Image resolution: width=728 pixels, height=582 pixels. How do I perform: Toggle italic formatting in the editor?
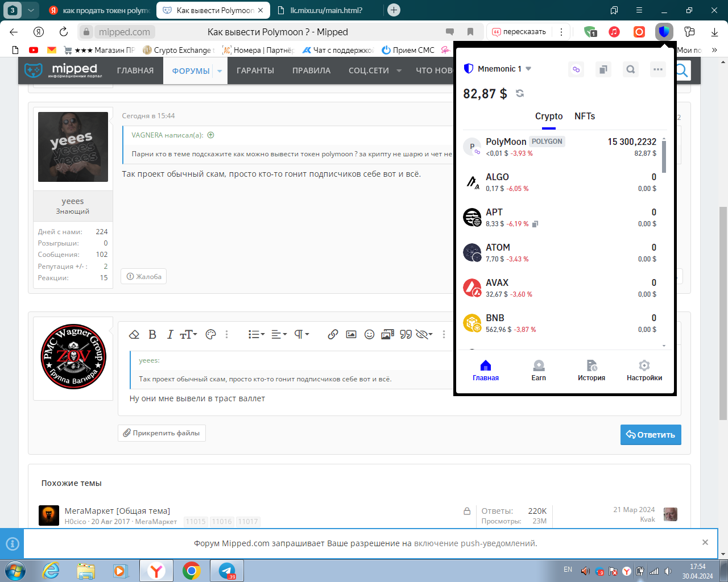point(169,334)
